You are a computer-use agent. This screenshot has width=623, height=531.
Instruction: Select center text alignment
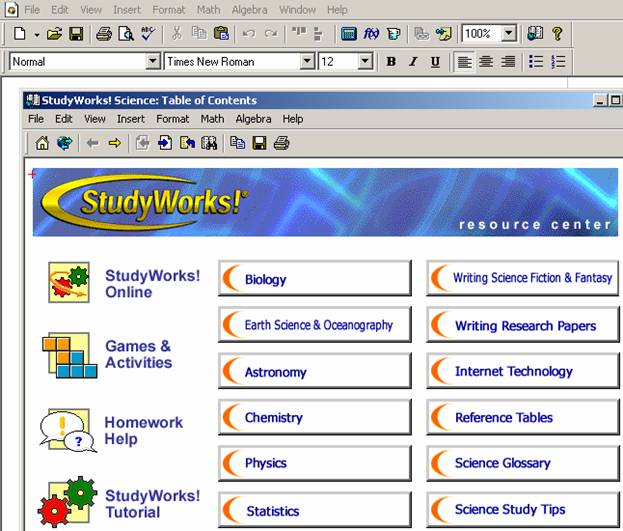[x=486, y=62]
